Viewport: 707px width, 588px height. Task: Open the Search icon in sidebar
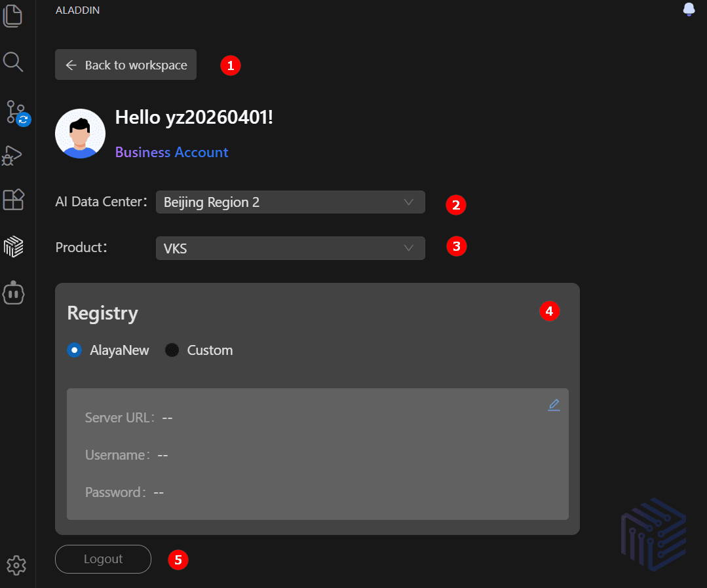point(12,62)
